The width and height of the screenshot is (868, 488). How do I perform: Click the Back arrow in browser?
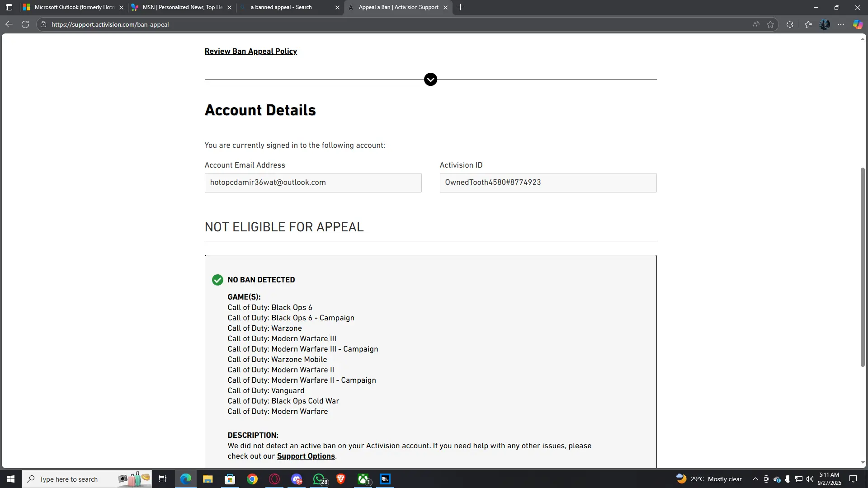click(x=9, y=24)
